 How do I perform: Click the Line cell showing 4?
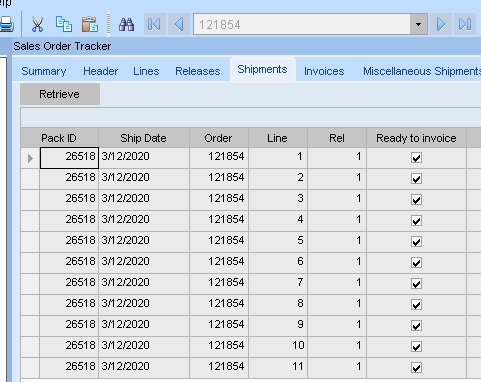click(x=278, y=221)
